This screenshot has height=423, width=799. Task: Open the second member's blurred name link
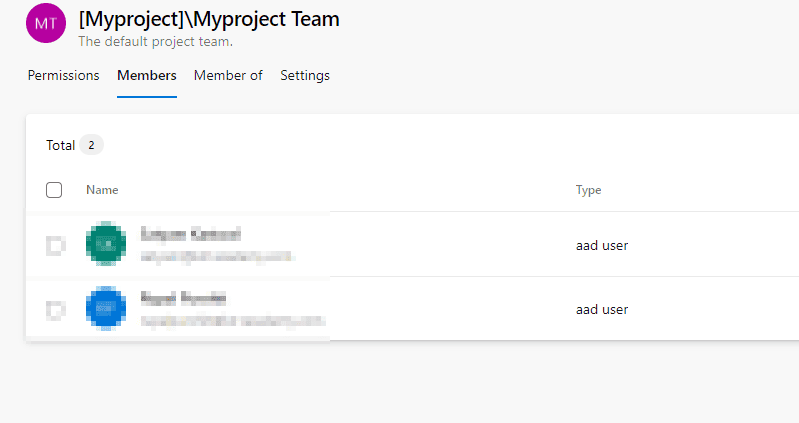[x=183, y=298]
